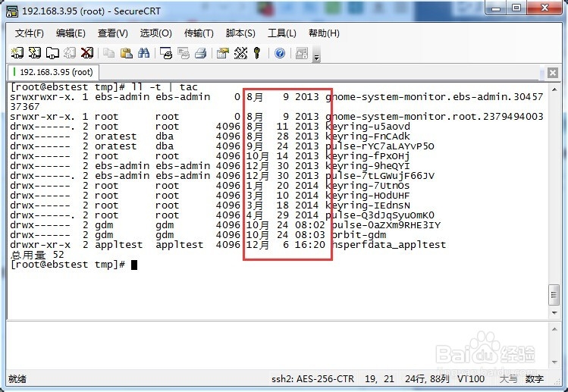The image size is (568, 392).
Task: Click the ssh2: AES-256-CTR status entry
Action: pyautogui.click(x=312, y=379)
